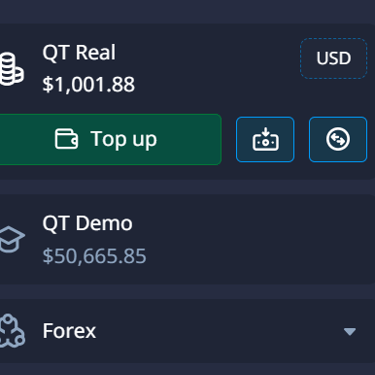
Task: Click the coin stack icon for QT Real
Action: pyautogui.click(x=11, y=69)
